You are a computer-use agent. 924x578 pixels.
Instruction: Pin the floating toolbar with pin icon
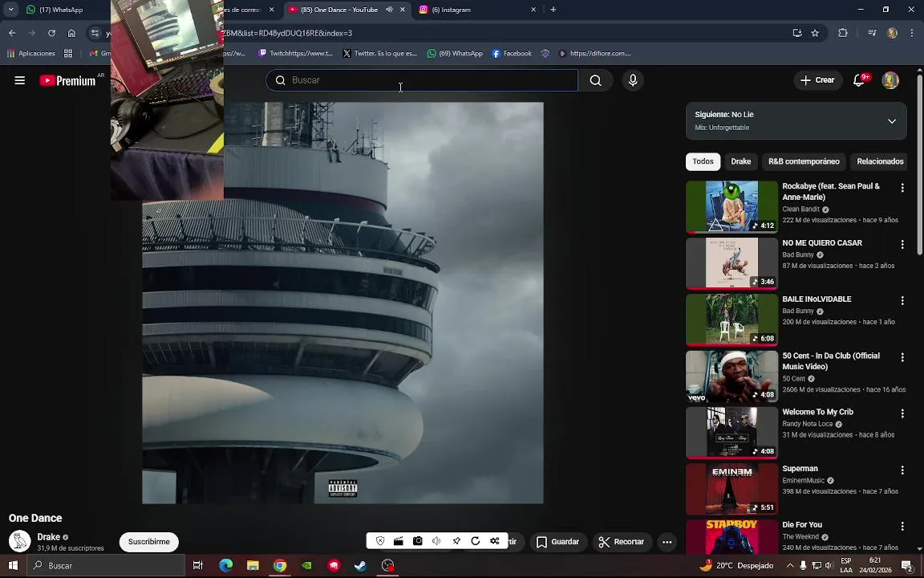(x=456, y=541)
